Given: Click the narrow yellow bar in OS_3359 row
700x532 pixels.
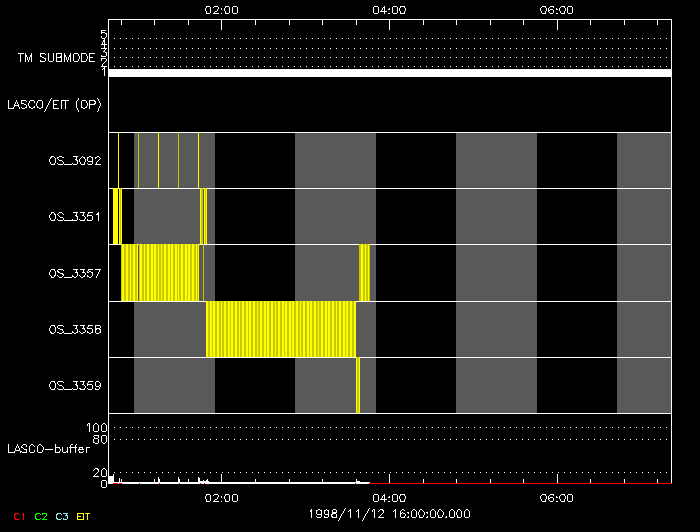Looking at the screenshot, I should [358, 385].
